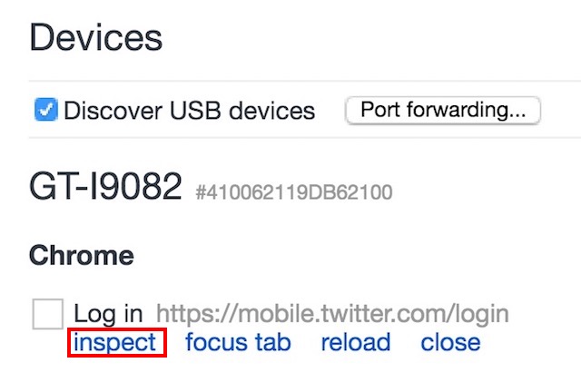Viewport: 581px width, 392px height.
Task: Reload the Twitter login tab
Action: tap(355, 342)
